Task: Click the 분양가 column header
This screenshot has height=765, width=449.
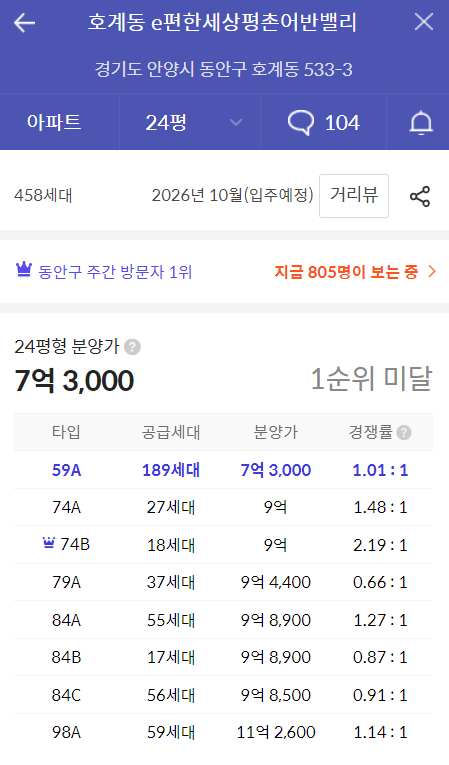Action: (276, 432)
